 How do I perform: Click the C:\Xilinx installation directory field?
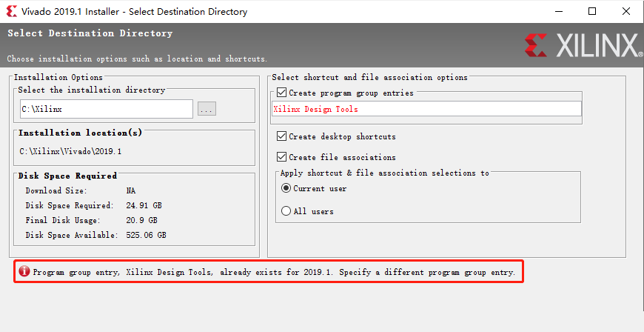pos(106,109)
